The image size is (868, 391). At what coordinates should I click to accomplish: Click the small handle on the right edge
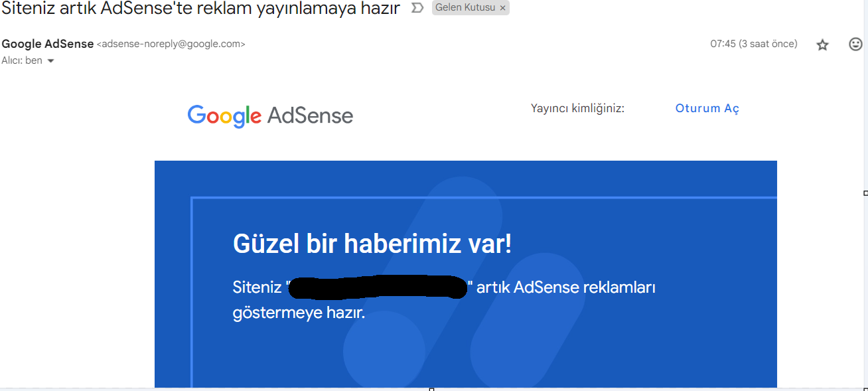coord(865,193)
